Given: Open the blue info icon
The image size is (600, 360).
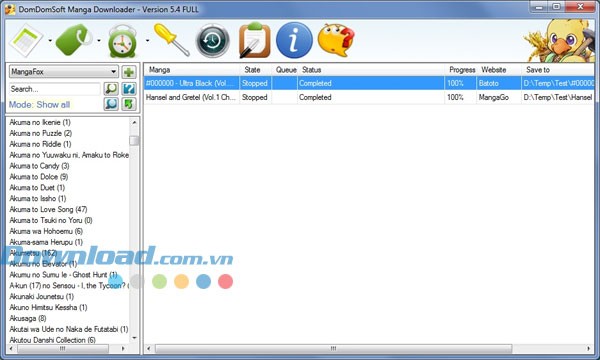Looking at the screenshot, I should point(294,40).
